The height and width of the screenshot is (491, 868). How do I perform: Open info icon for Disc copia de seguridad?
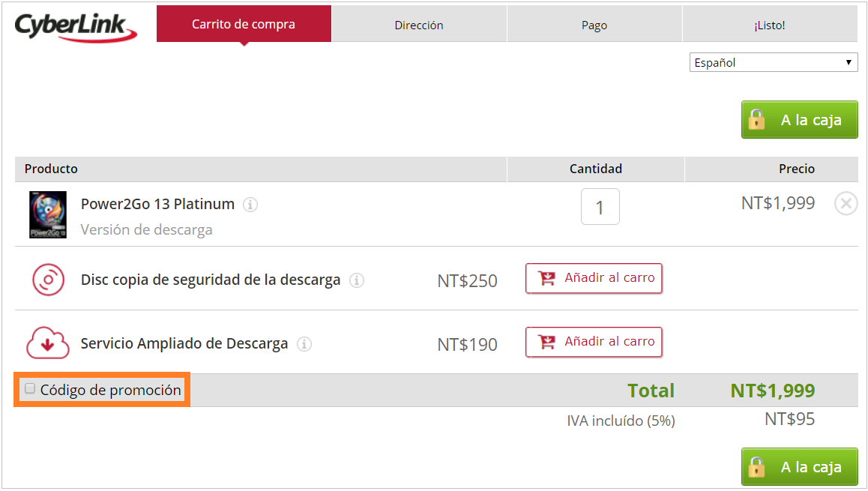357,280
